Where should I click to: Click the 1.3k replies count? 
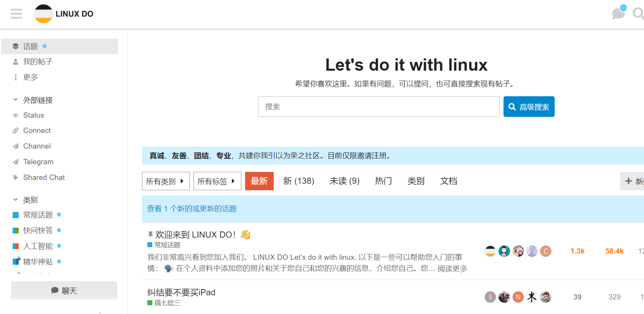pyautogui.click(x=578, y=251)
